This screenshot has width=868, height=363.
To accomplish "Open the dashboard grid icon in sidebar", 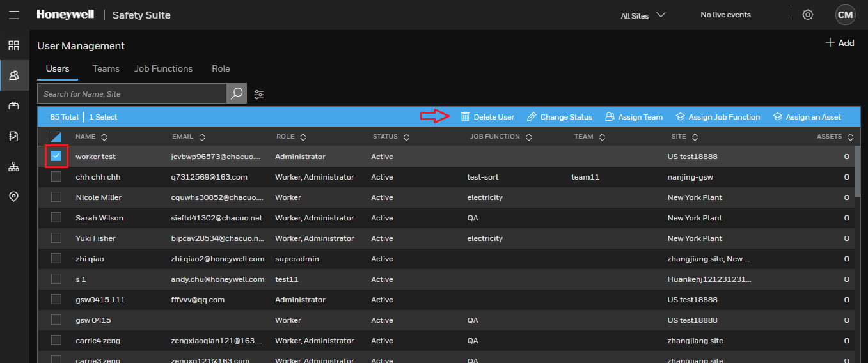I will (x=13, y=45).
